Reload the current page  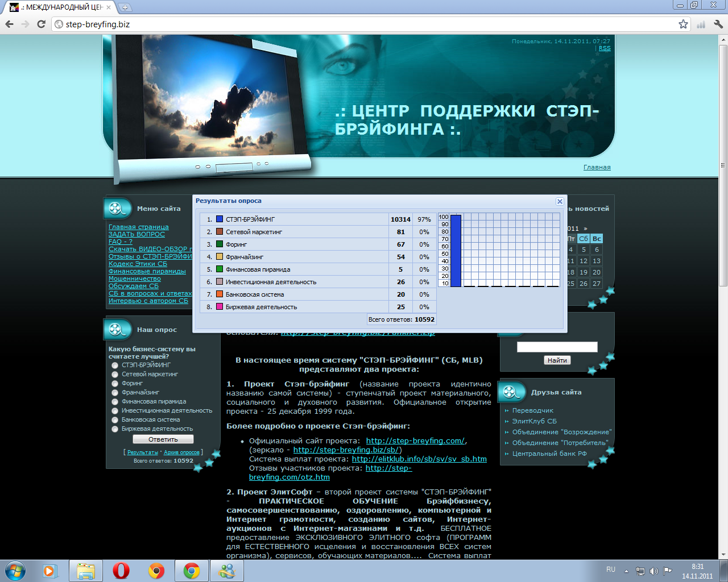tap(41, 24)
